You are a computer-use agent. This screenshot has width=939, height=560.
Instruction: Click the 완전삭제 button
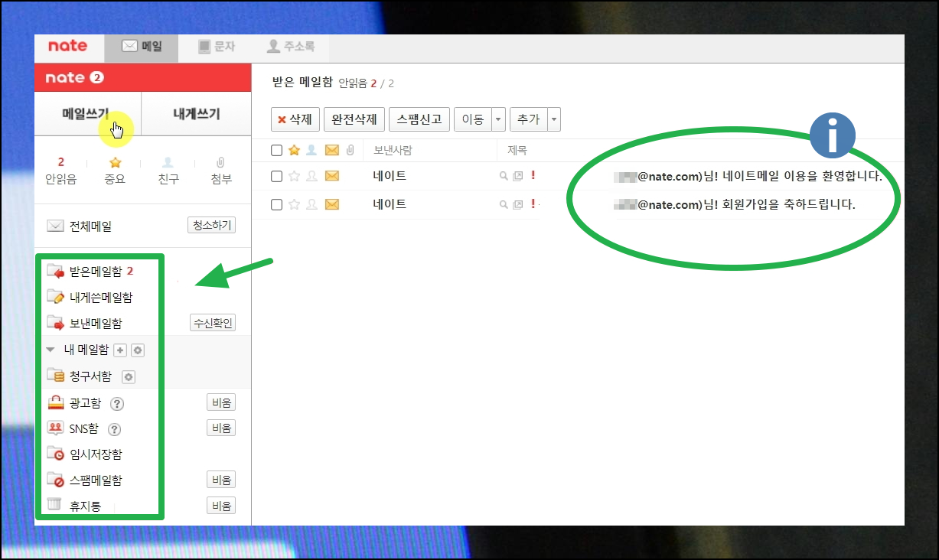click(x=354, y=119)
